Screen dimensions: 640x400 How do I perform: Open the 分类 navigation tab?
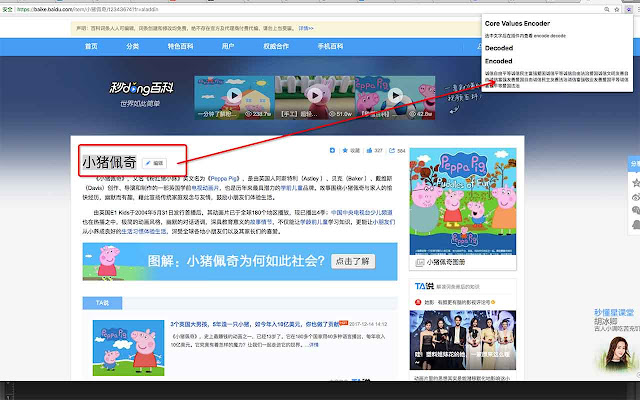(x=132, y=47)
